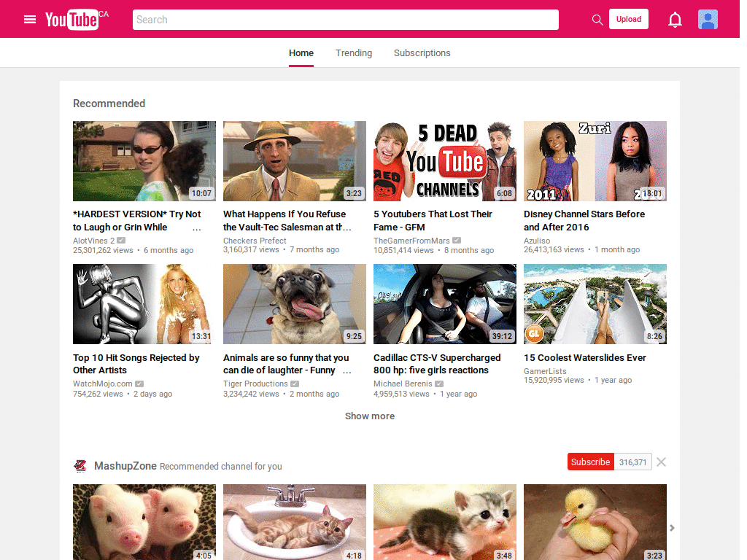Open the kitten video thumbnail
The image size is (747, 560).
coord(445,522)
